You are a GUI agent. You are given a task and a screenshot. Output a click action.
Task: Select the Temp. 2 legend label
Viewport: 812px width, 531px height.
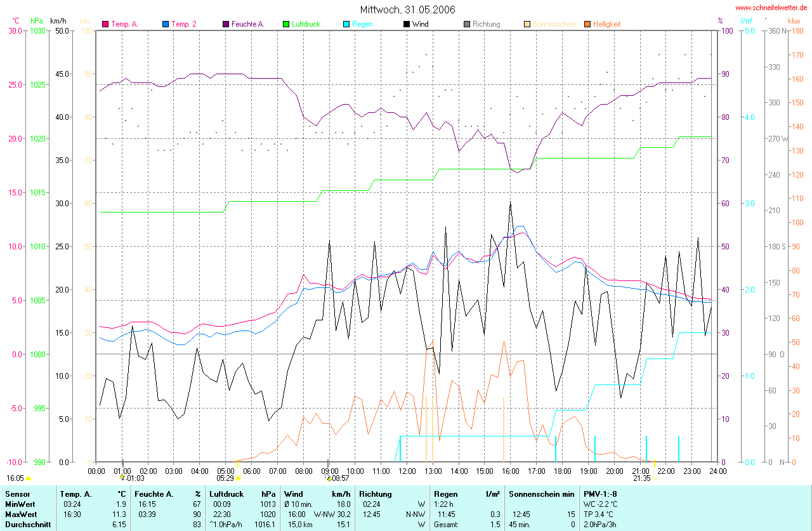[x=184, y=24]
